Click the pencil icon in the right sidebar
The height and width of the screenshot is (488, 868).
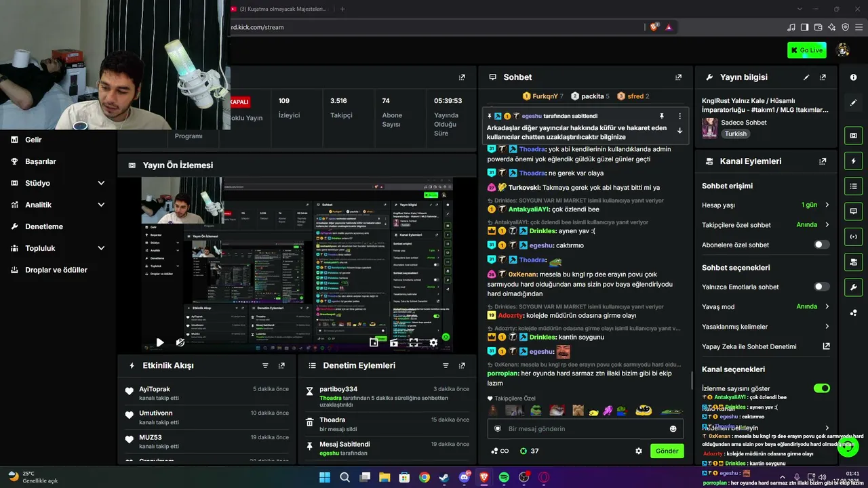click(x=853, y=103)
